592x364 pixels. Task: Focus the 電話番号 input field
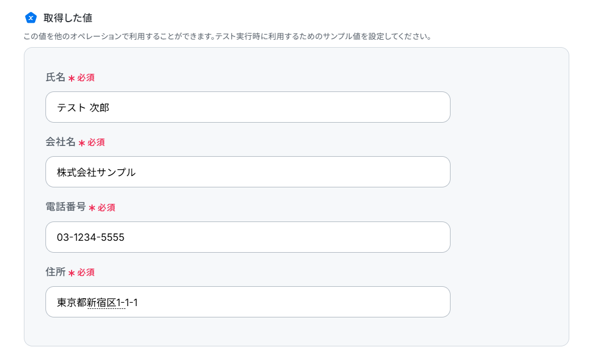[248, 237]
